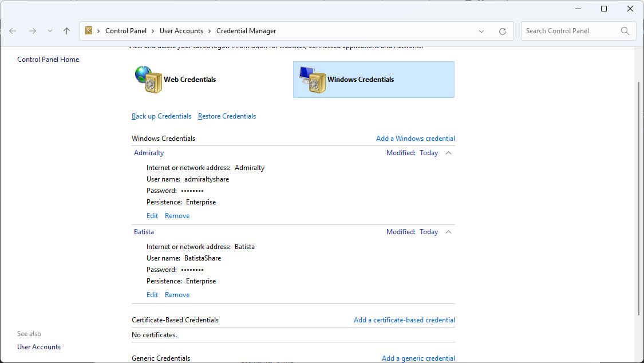Maximize the Credential Manager window
644x363 pixels.
coord(604,9)
